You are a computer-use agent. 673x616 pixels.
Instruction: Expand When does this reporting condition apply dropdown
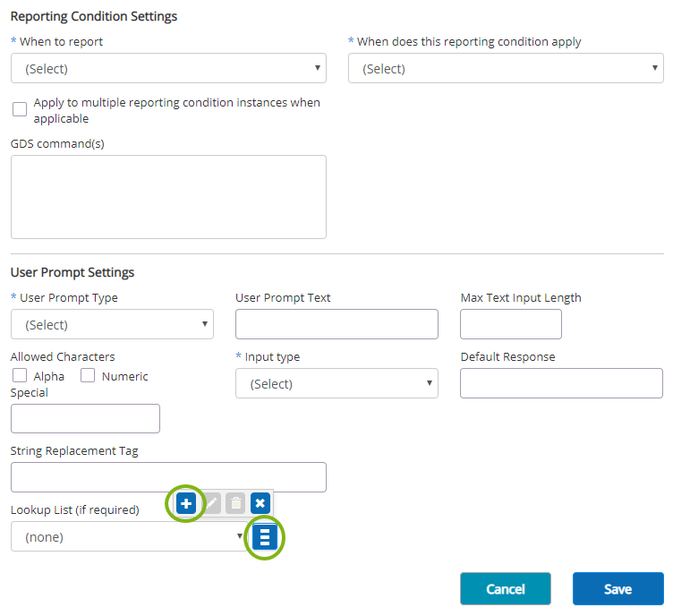tap(506, 68)
